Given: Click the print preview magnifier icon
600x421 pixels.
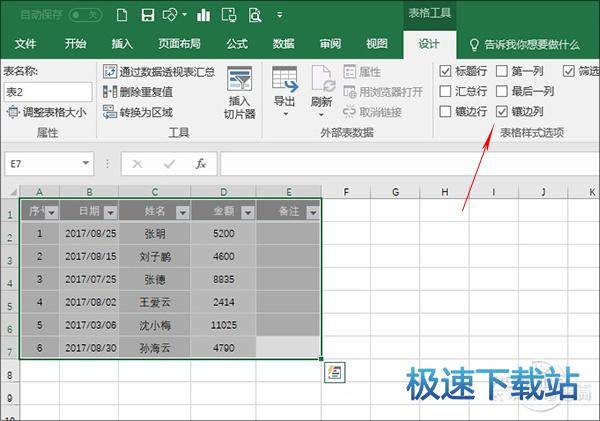Looking at the screenshot, I should pyautogui.click(x=255, y=15).
